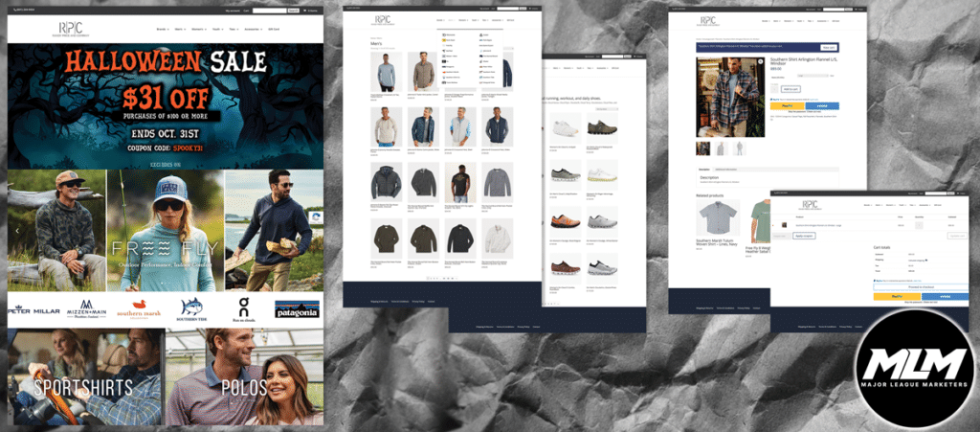Open the black graphic tee product in Men's
Image resolution: width=980 pixels, height=432 pixels.
[460, 183]
